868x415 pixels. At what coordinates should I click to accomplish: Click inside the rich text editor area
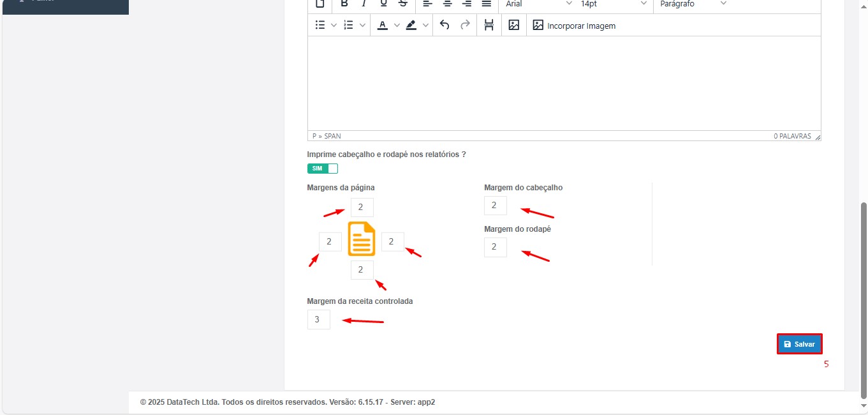(564, 83)
